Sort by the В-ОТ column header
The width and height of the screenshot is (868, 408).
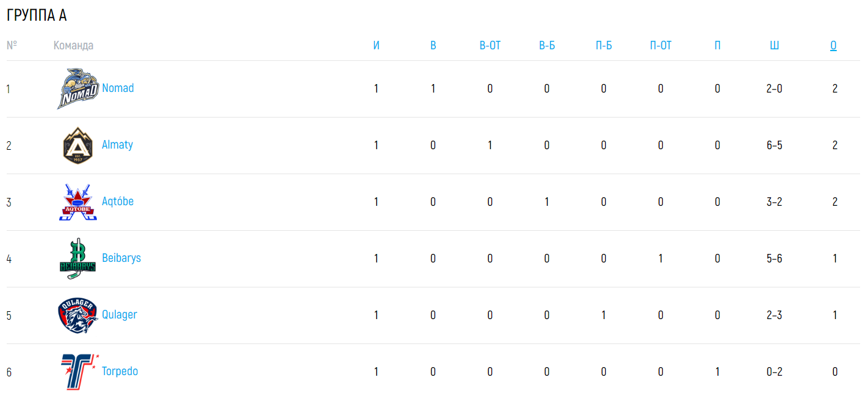(490, 46)
